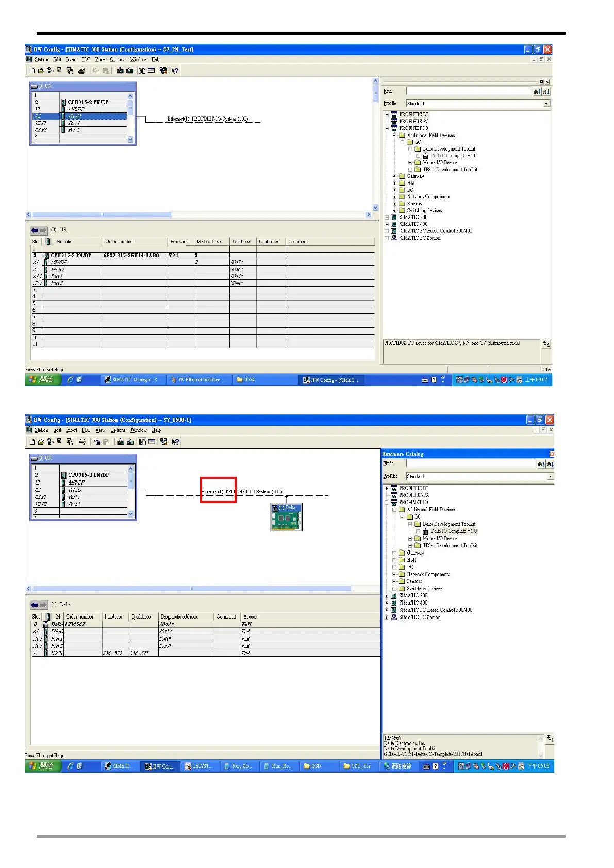This screenshot has height=868, width=614.
Task: Open View menu in S7_0508-1 window
Action: click(x=101, y=430)
